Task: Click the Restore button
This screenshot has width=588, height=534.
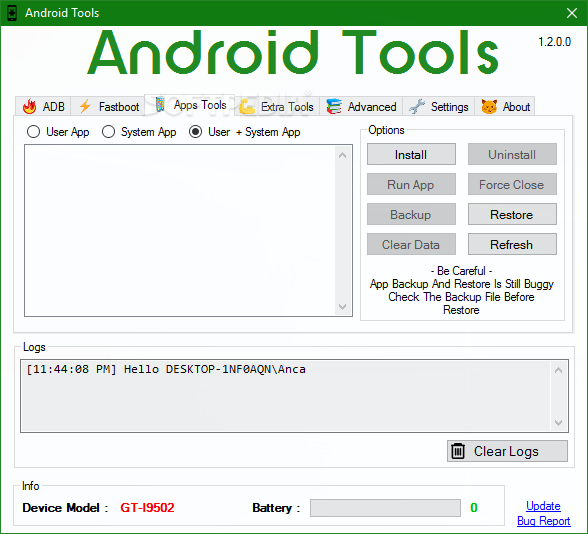Action: [512, 214]
